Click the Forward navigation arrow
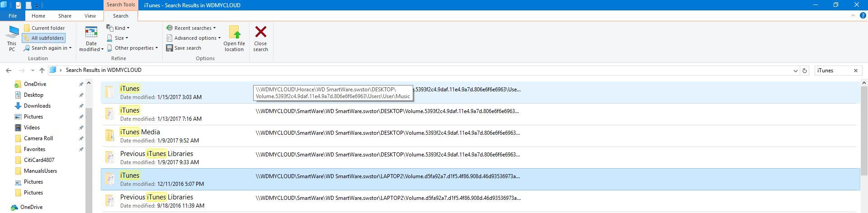868x213 pixels. pyautogui.click(x=22, y=70)
